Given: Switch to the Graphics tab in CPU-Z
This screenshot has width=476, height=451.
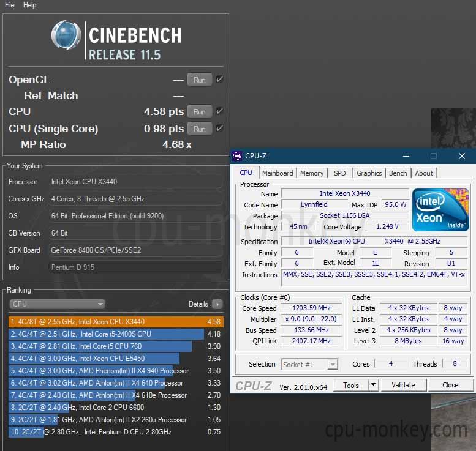Looking at the screenshot, I should coord(369,173).
